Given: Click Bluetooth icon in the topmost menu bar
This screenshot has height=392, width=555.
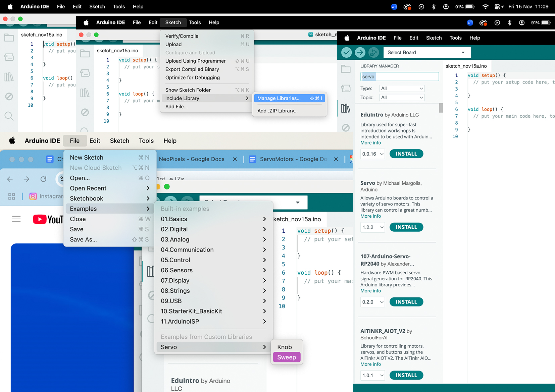Looking at the screenshot, I should [x=434, y=6].
